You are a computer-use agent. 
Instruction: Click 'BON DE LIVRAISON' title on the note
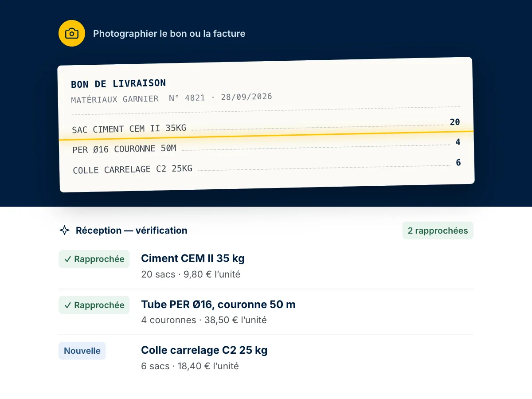coord(118,83)
